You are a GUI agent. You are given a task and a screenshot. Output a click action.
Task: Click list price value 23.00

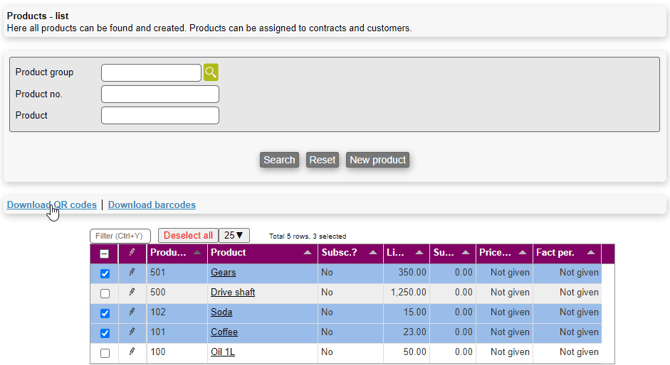pos(415,332)
